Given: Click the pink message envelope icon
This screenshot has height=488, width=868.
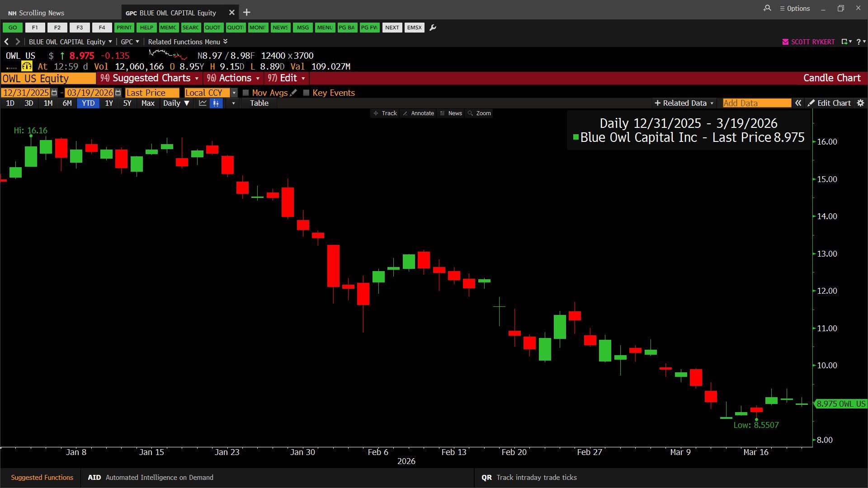Looking at the screenshot, I should (785, 42).
